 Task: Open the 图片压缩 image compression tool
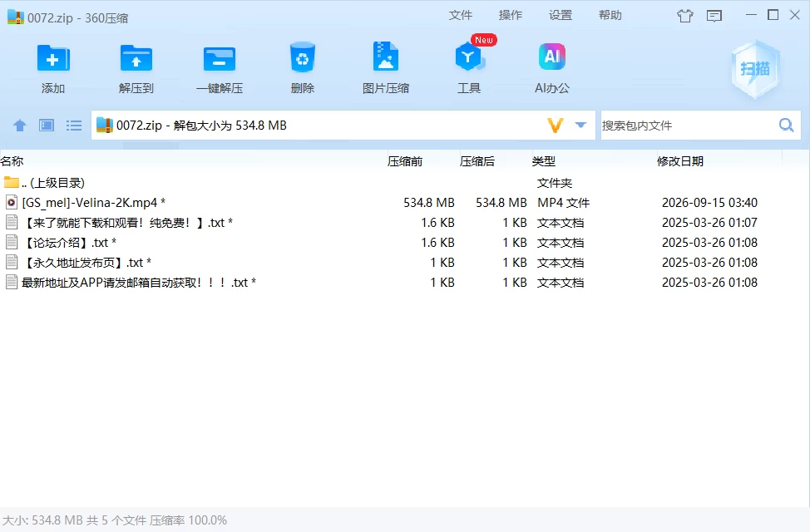pos(385,57)
